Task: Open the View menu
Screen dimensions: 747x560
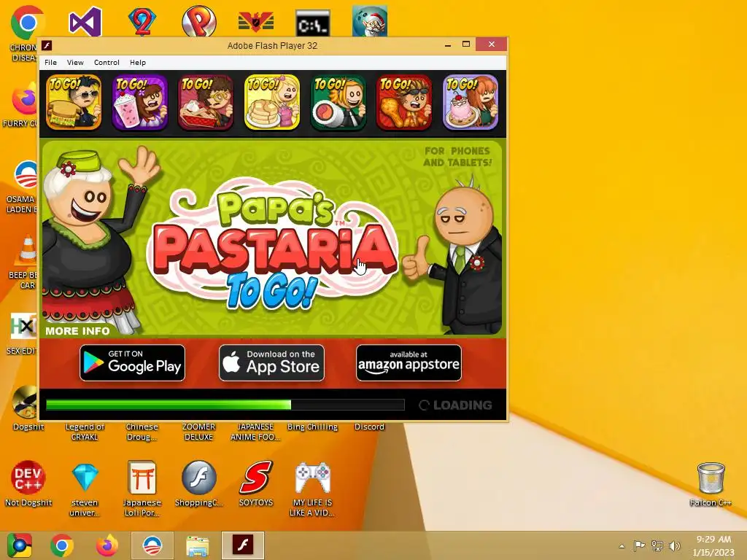Action: (x=75, y=63)
